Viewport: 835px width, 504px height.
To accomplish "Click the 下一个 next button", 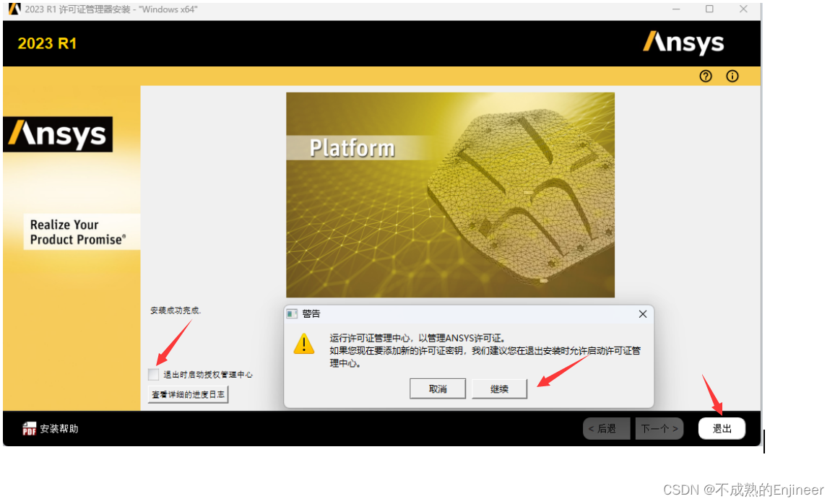I will tap(659, 428).
